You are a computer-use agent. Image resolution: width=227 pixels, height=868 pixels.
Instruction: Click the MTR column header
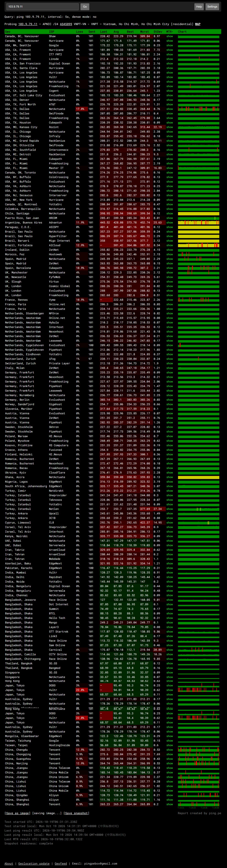(x=170, y=32)
